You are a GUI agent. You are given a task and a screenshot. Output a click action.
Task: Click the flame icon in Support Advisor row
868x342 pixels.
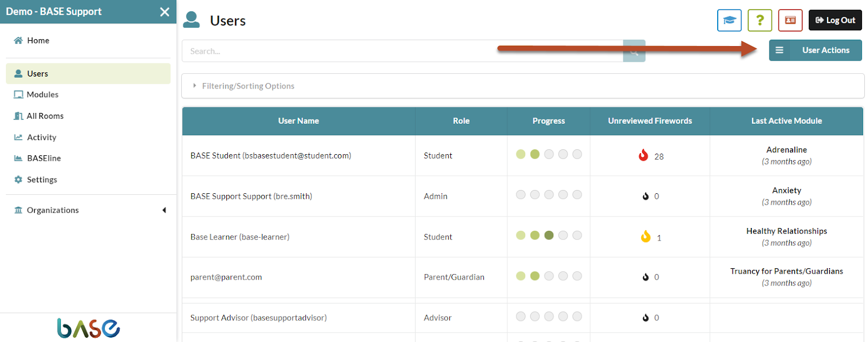pos(646,318)
